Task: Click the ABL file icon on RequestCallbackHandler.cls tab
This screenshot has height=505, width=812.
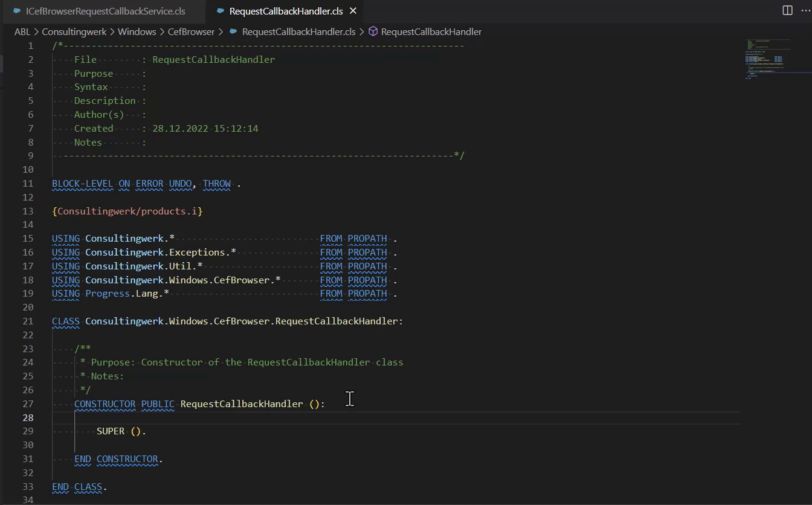Action: tap(221, 10)
